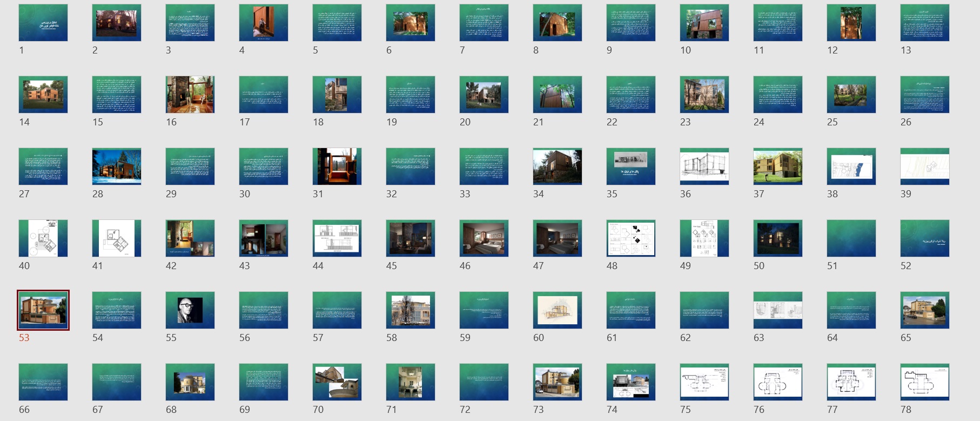Select slide 75 floor plan thumbnail
Screen dimensions: 980x421
[704, 382]
